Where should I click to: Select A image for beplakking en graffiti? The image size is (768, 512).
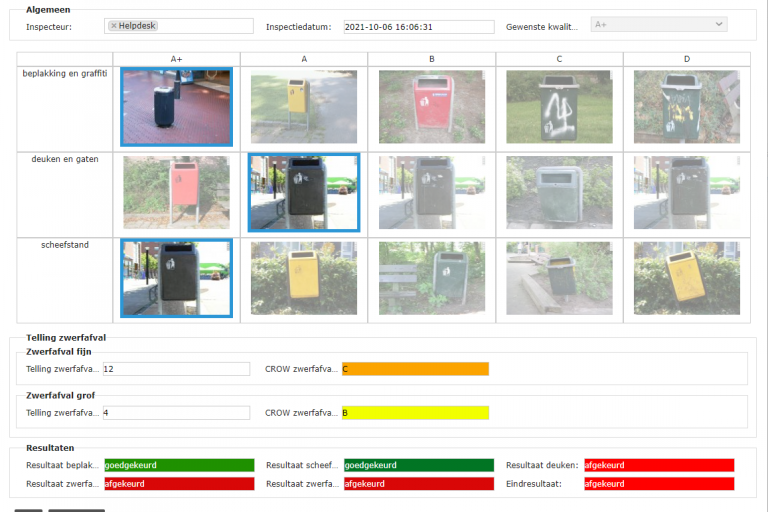[304, 107]
